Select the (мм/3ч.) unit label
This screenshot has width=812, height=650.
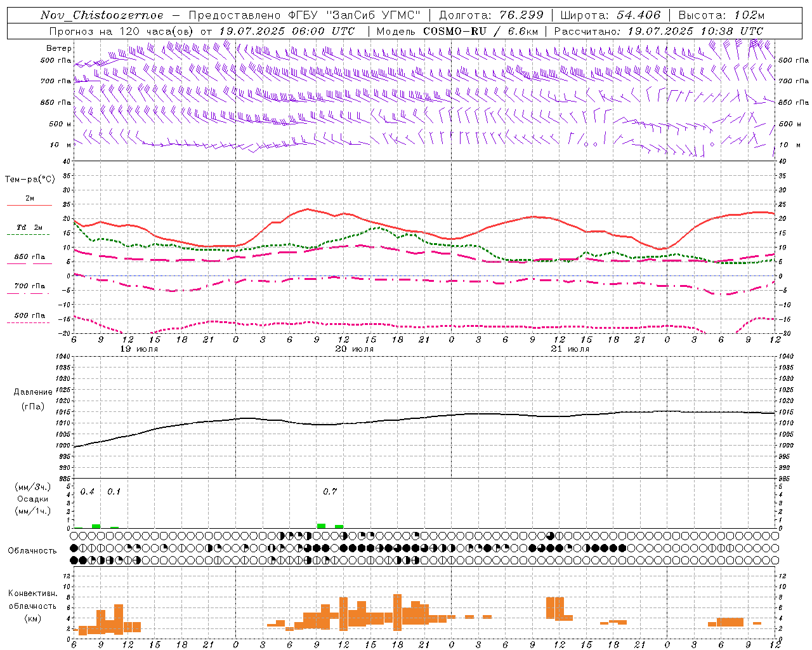[x=33, y=487]
